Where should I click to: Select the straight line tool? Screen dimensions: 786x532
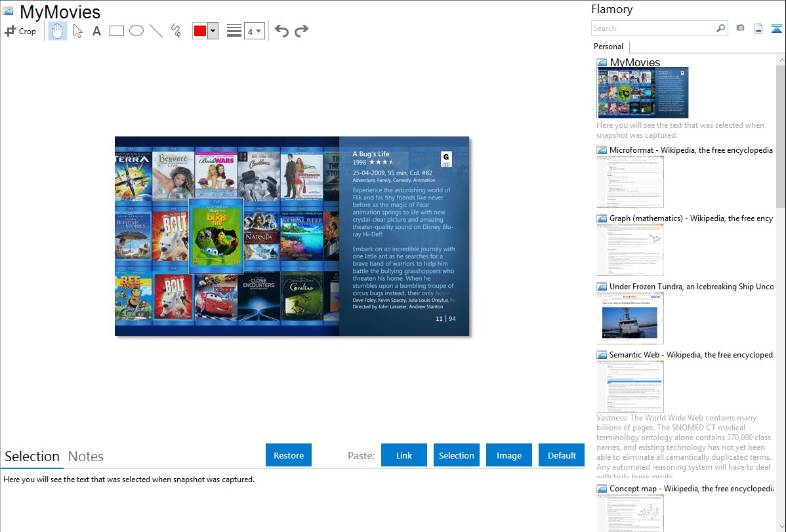156,31
